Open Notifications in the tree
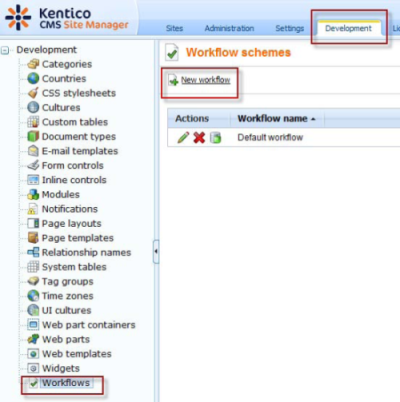The height and width of the screenshot is (402, 400). (70, 209)
